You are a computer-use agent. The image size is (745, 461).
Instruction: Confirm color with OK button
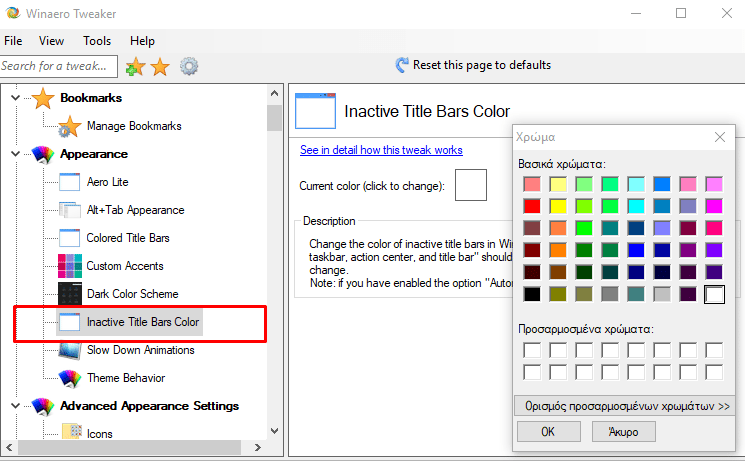coord(548,432)
